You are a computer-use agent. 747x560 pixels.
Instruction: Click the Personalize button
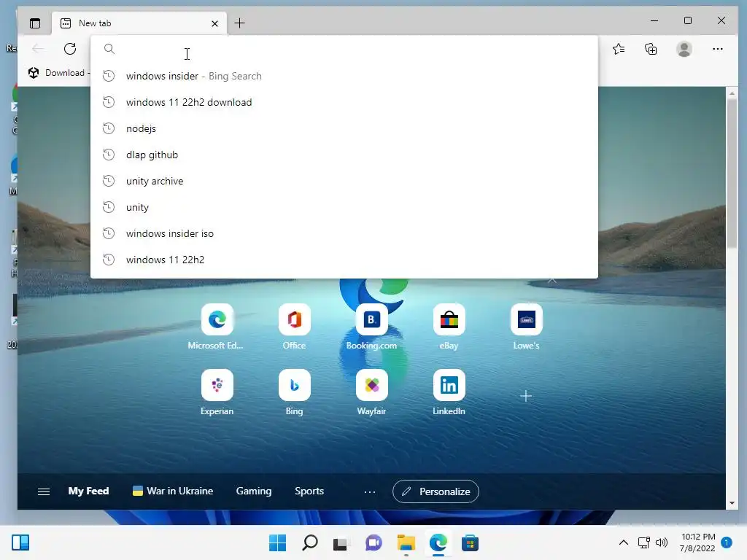(436, 491)
